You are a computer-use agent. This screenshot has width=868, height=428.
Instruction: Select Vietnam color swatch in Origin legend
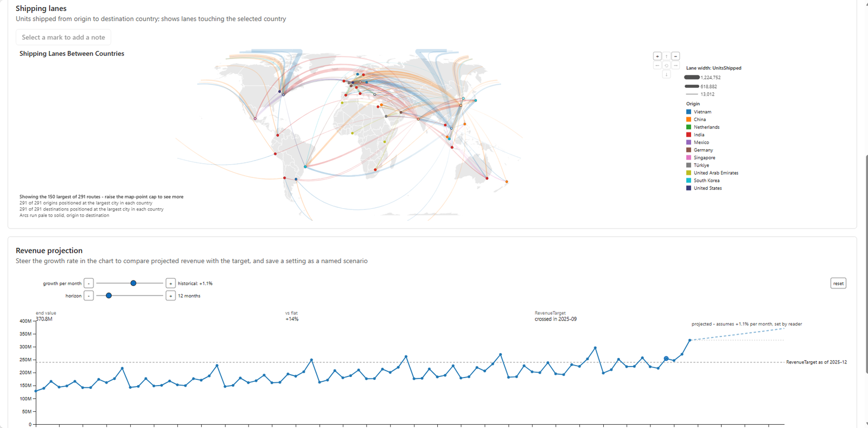coord(688,112)
